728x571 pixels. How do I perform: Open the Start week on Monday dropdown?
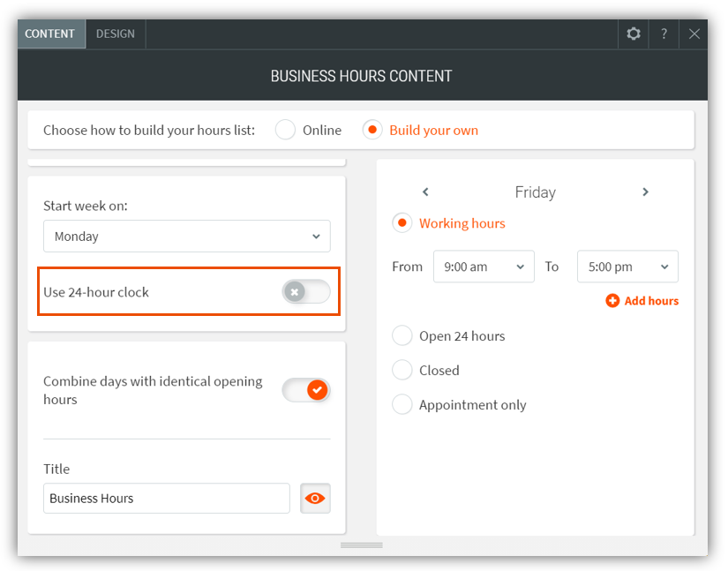(x=187, y=237)
